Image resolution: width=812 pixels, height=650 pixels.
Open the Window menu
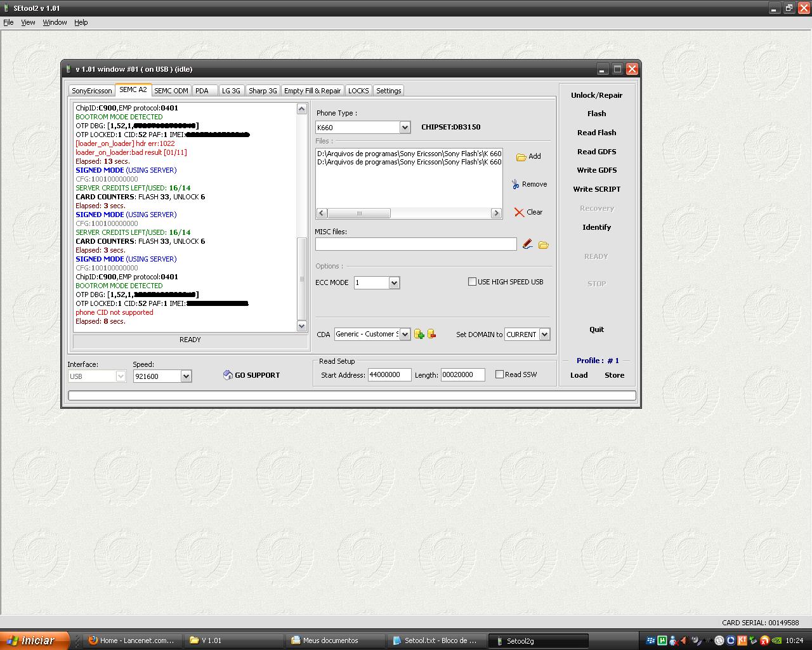(x=55, y=22)
